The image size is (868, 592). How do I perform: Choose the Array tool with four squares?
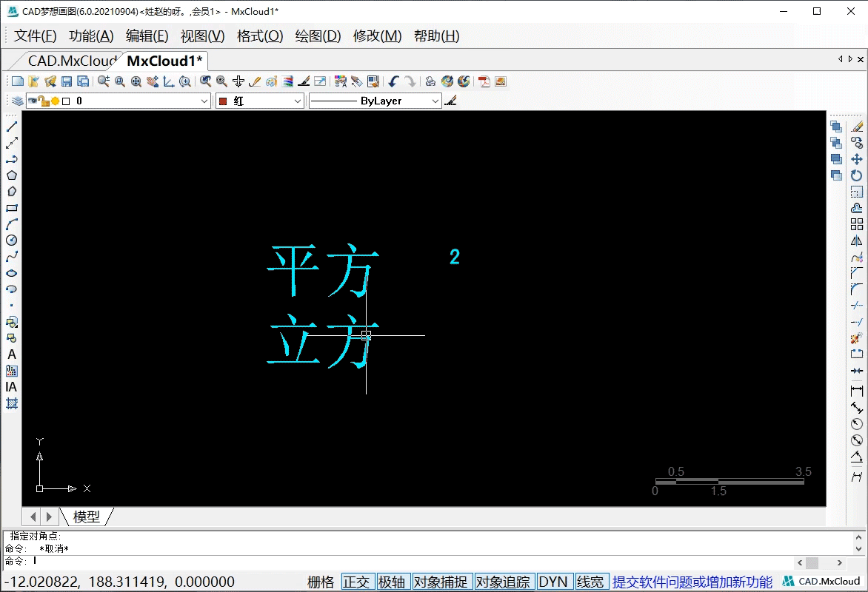coord(857,224)
